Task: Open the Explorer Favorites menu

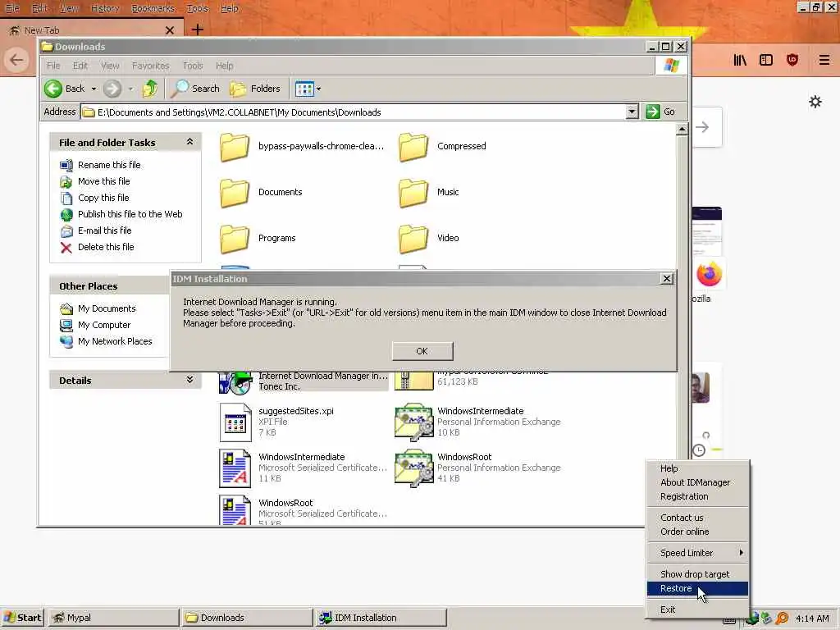Action: [151, 66]
